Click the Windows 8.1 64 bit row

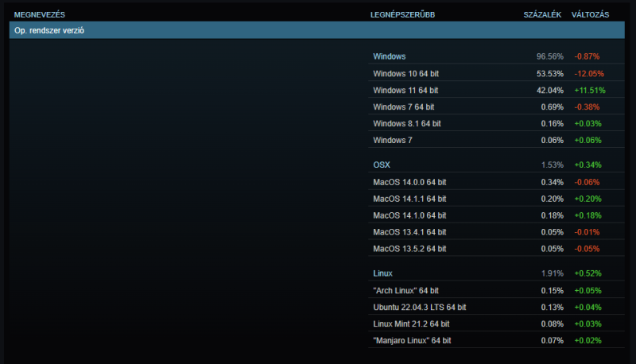pos(496,123)
